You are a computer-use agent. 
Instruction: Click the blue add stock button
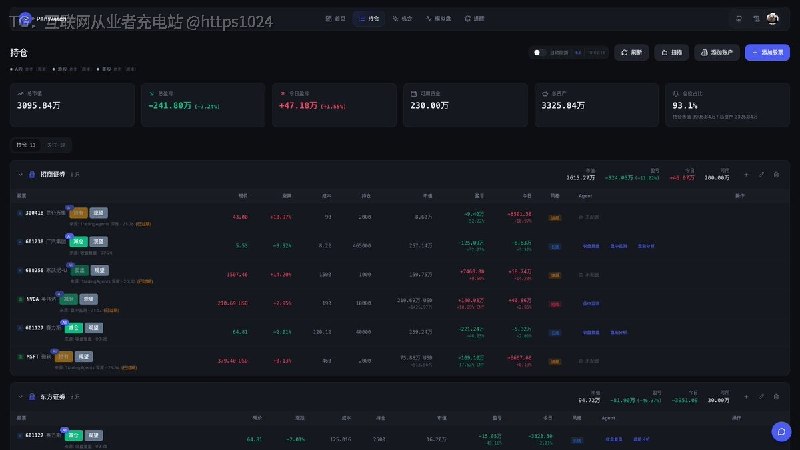tap(767, 53)
